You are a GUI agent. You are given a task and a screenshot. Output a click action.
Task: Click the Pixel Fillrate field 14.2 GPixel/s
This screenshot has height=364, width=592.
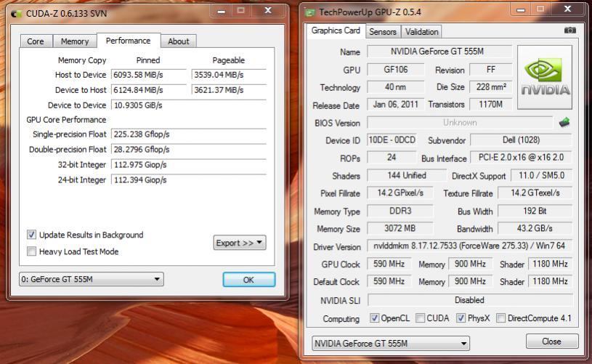point(400,193)
